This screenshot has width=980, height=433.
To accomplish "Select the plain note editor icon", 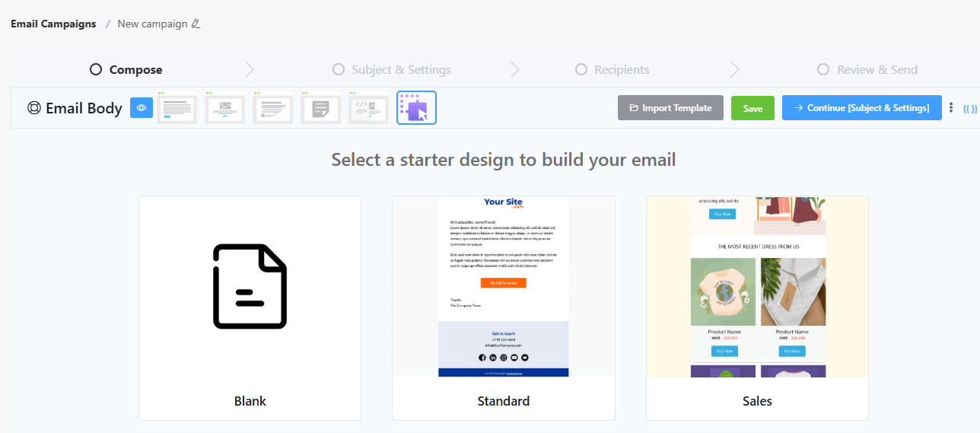I will [x=321, y=108].
